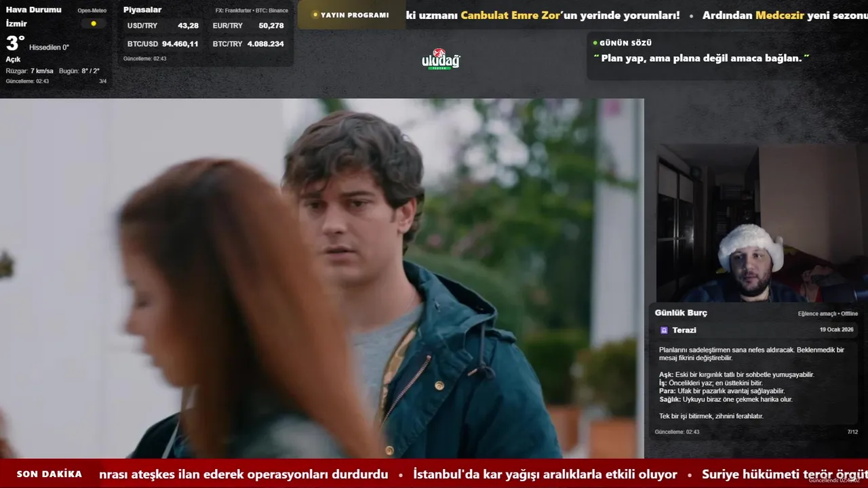Click the ateşkes ilan ederek news headline
The height and width of the screenshot is (488, 868).
243,474
